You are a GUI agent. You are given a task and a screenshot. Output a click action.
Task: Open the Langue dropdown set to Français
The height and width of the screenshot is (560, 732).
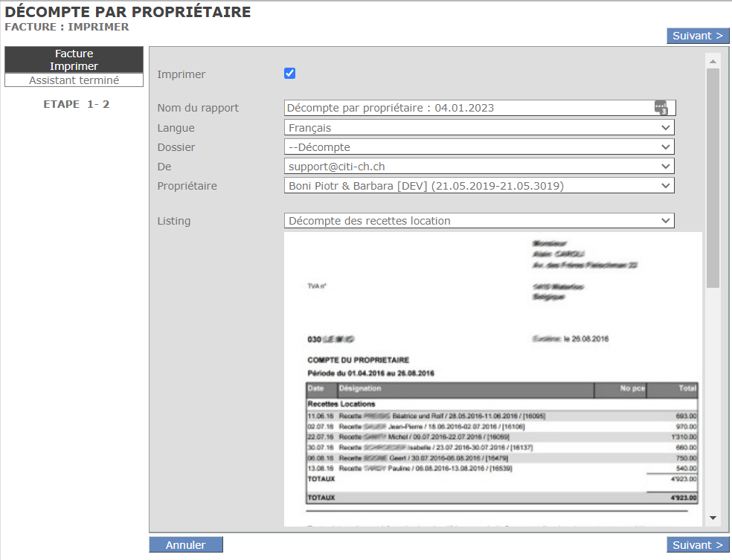(x=479, y=128)
